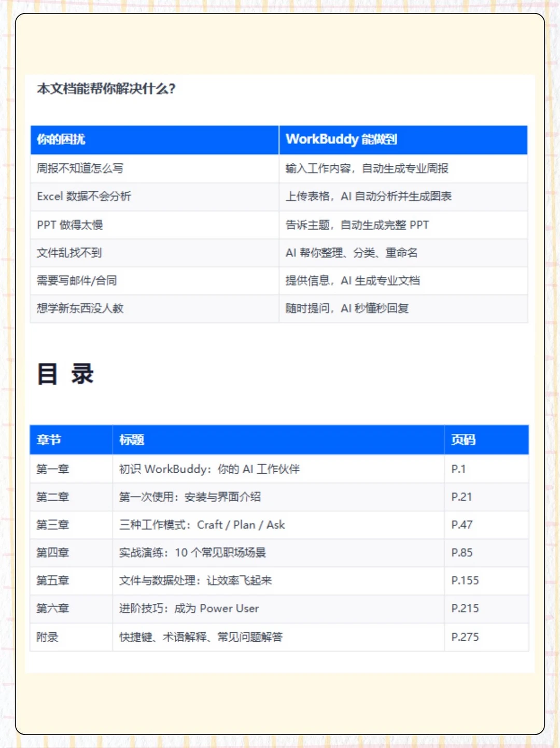560x748 pixels.
Task: Select cell 'Excel 数据不会分析'
Action: (155, 196)
